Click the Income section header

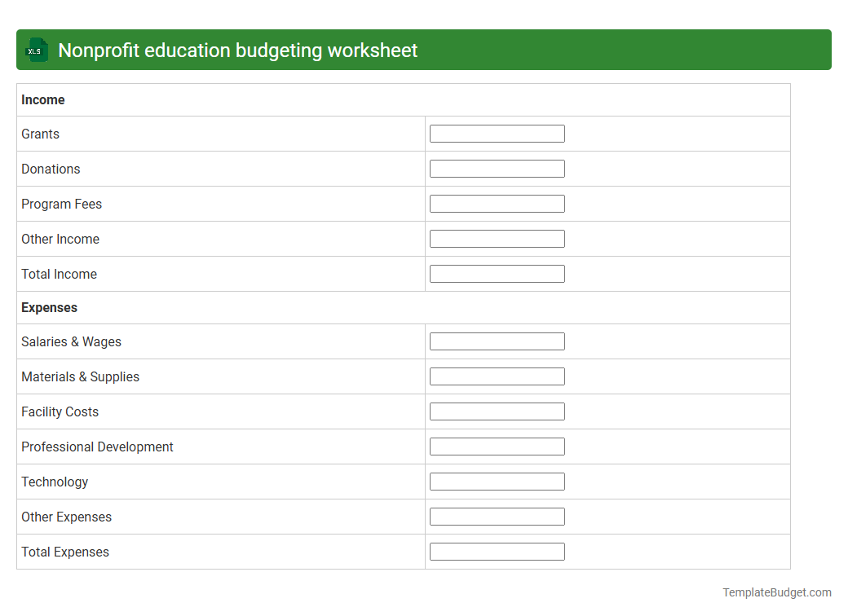click(x=43, y=99)
